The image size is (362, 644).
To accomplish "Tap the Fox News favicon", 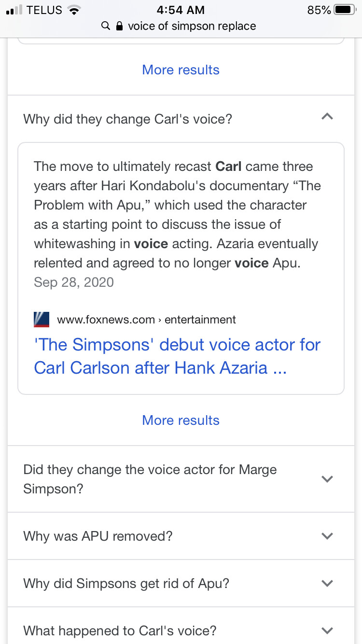I will tap(42, 320).
